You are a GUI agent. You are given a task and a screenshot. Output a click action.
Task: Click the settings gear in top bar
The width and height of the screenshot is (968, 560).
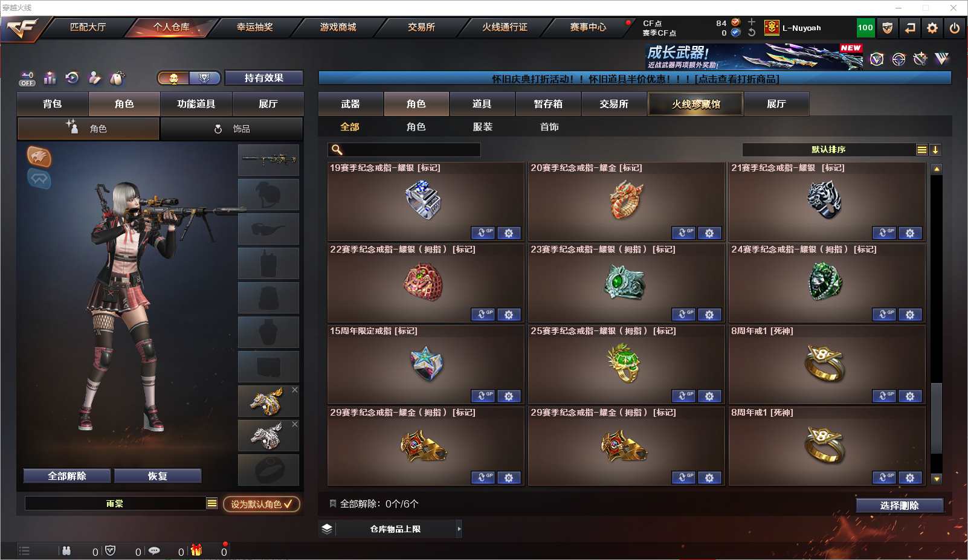pos(932,28)
